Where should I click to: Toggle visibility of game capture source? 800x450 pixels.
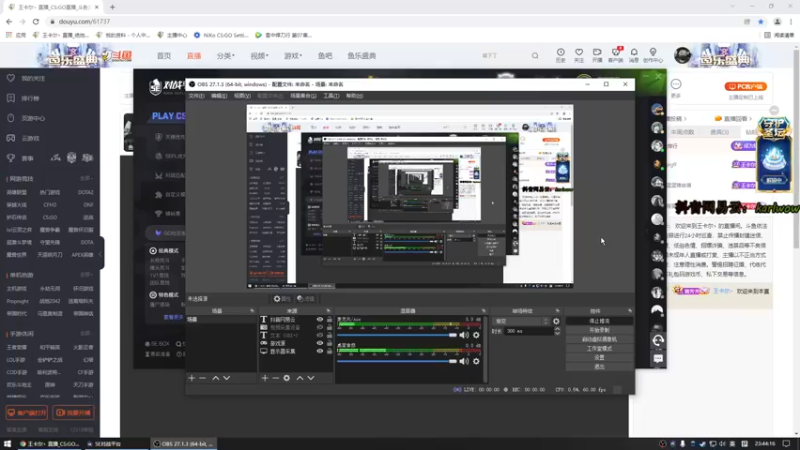tap(320, 343)
